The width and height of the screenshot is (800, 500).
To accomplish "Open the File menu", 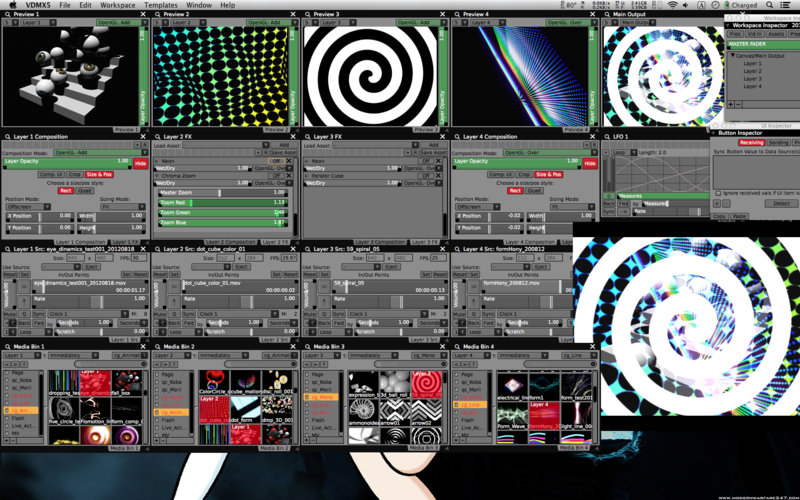I will tap(65, 5).
